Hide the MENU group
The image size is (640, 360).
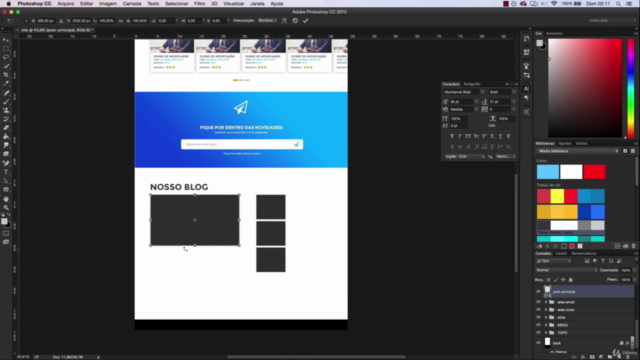click(538, 325)
